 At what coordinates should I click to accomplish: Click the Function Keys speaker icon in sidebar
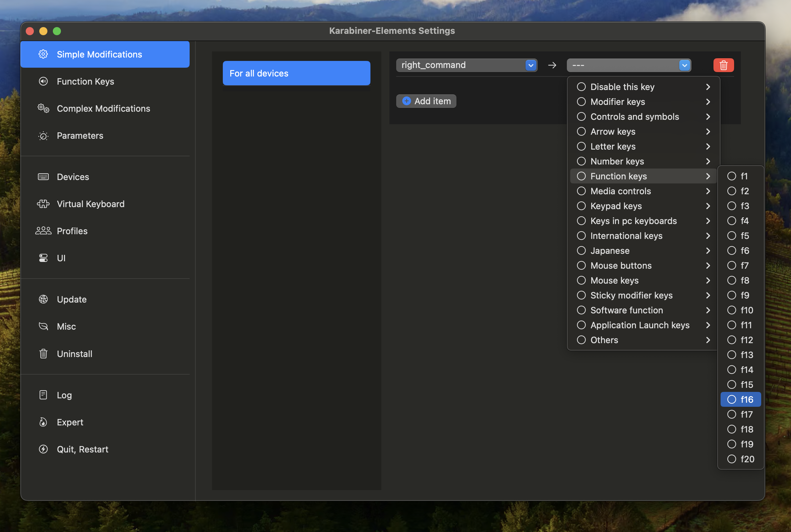(43, 82)
